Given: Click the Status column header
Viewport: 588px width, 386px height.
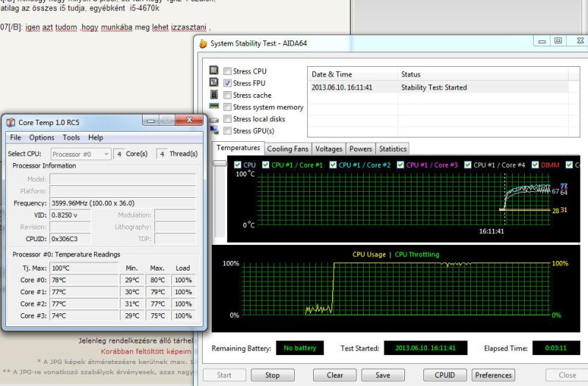Looking at the screenshot, I should pyautogui.click(x=483, y=74).
